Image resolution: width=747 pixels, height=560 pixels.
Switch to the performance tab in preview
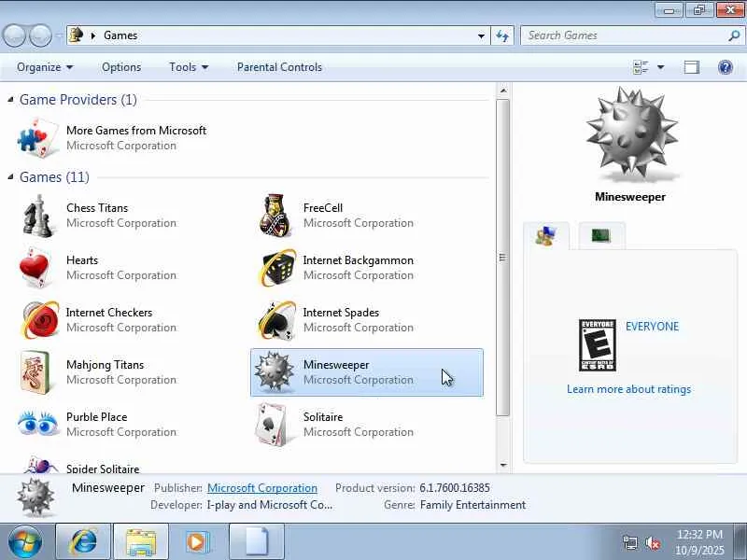pos(601,235)
